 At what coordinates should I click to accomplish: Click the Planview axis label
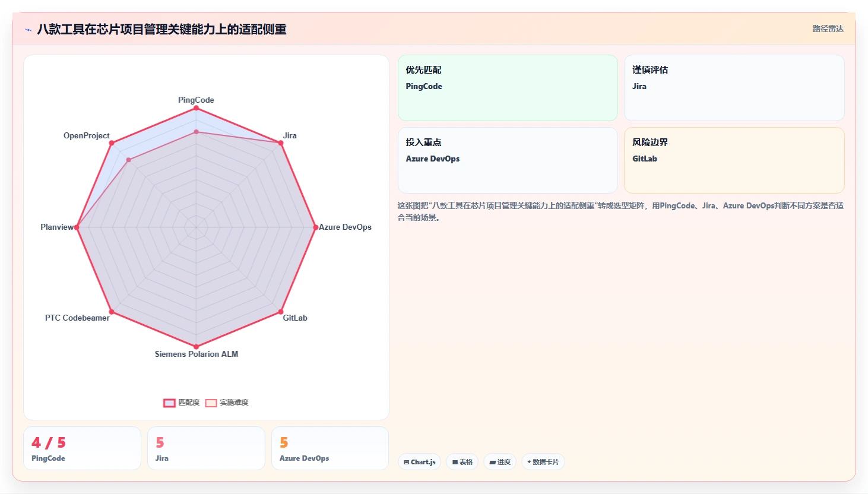pyautogui.click(x=57, y=227)
